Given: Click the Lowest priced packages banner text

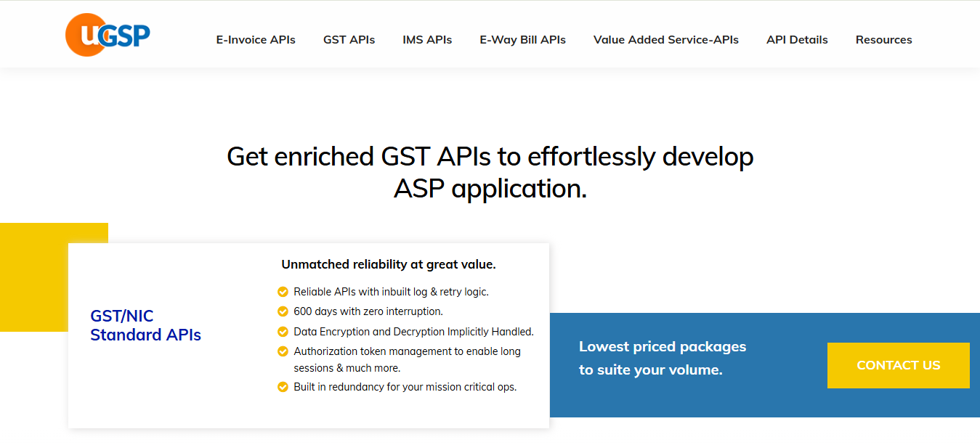Looking at the screenshot, I should 663,359.
